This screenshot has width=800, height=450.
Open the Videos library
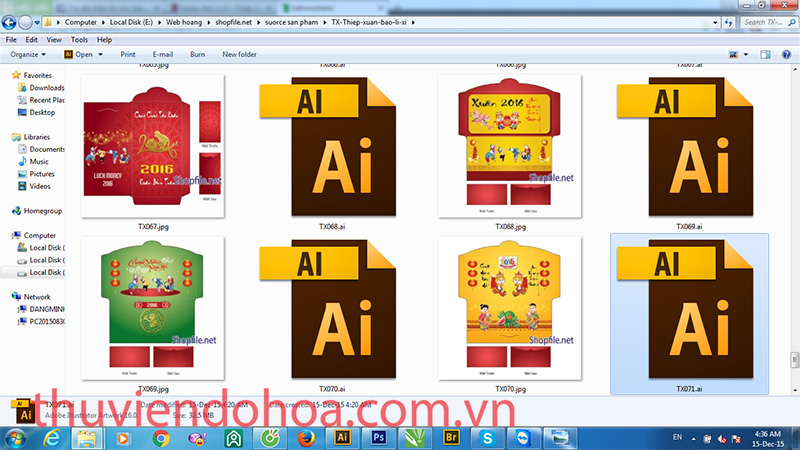[34, 186]
